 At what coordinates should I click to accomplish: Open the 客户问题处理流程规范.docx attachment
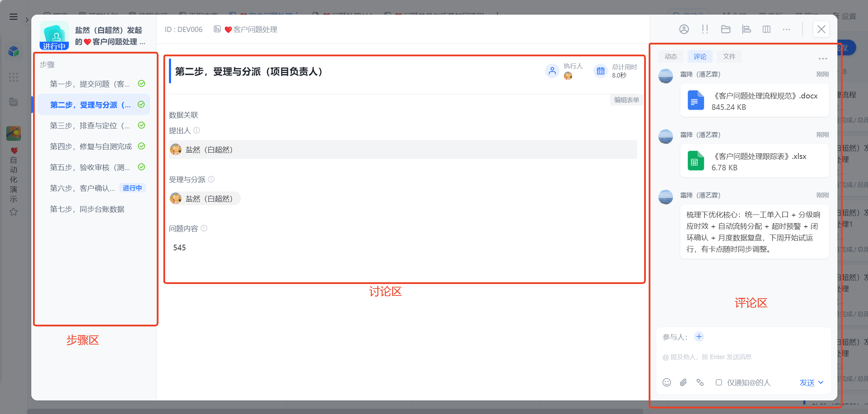point(754,100)
